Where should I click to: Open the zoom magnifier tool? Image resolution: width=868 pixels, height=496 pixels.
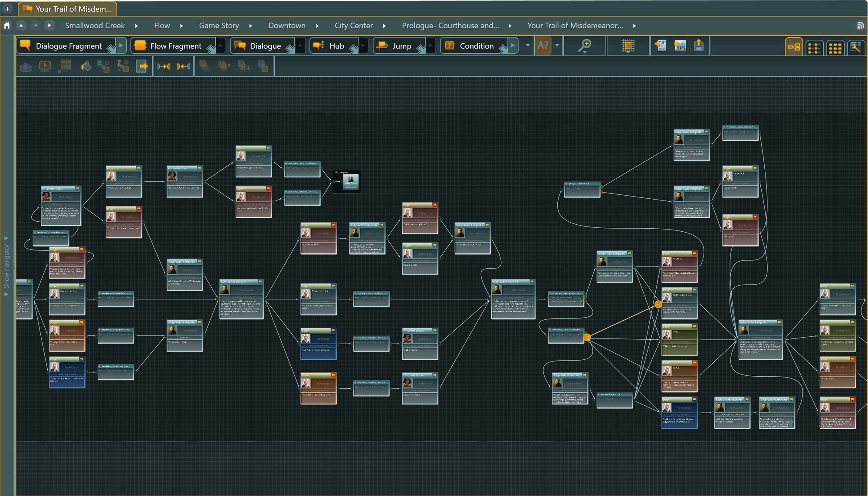[585, 46]
